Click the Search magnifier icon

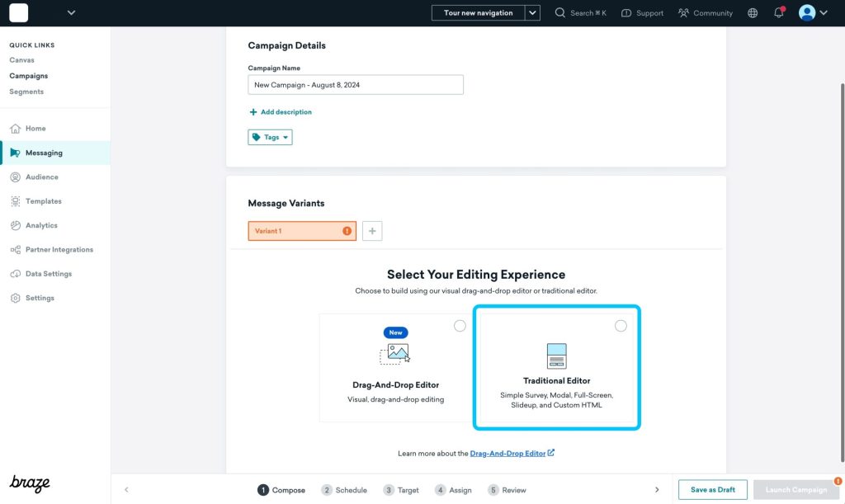point(560,13)
